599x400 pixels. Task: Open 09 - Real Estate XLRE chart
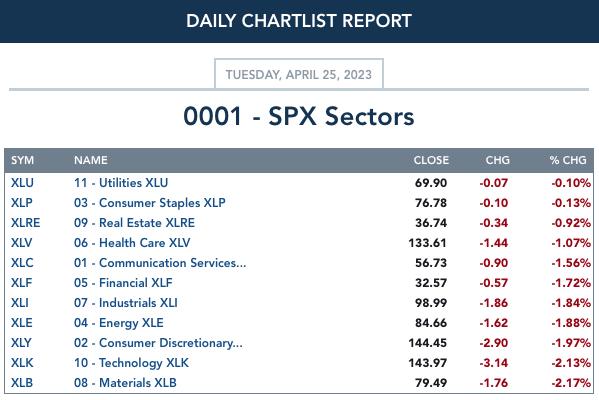(x=134, y=223)
